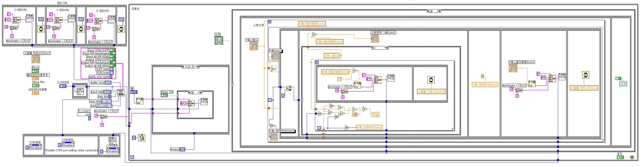Edit the buffer size 1024 constant
The height and width of the screenshot is (167, 644).
[108, 82]
